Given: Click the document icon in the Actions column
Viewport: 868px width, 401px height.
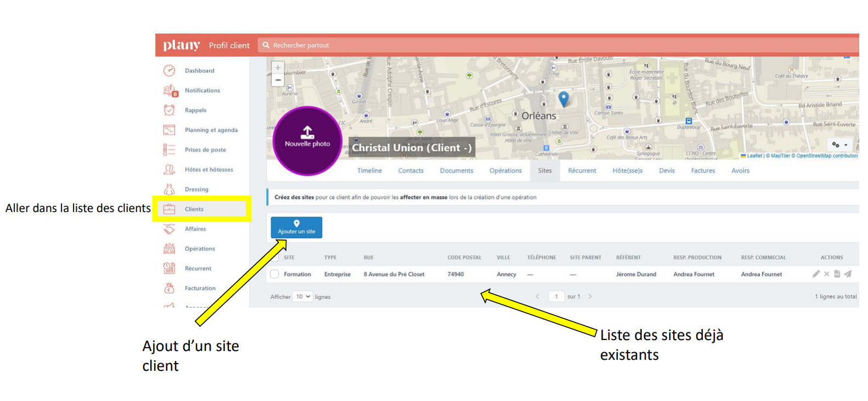Looking at the screenshot, I should (x=837, y=274).
